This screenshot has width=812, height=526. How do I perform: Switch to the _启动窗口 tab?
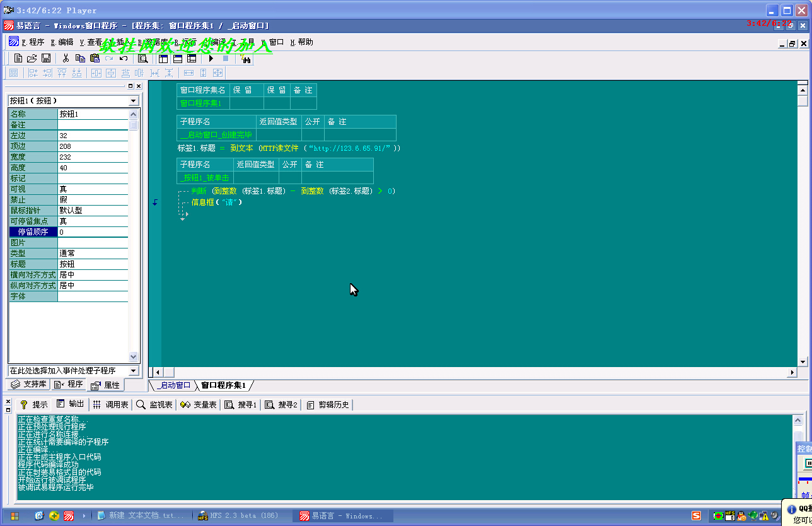(173, 385)
